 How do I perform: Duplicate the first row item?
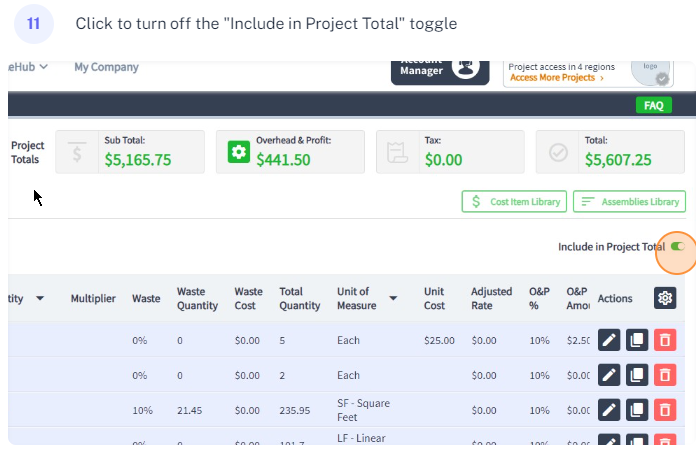click(636, 340)
